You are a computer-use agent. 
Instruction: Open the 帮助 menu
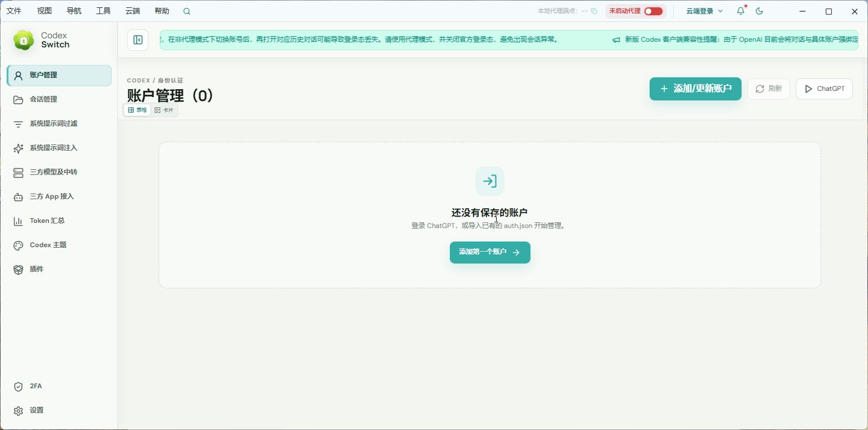coord(162,11)
